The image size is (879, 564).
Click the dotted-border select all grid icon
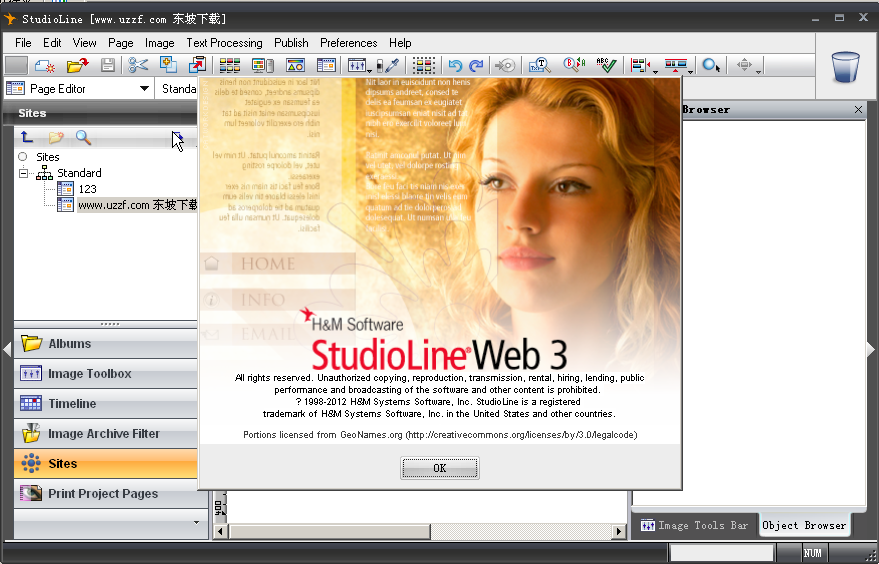424,66
